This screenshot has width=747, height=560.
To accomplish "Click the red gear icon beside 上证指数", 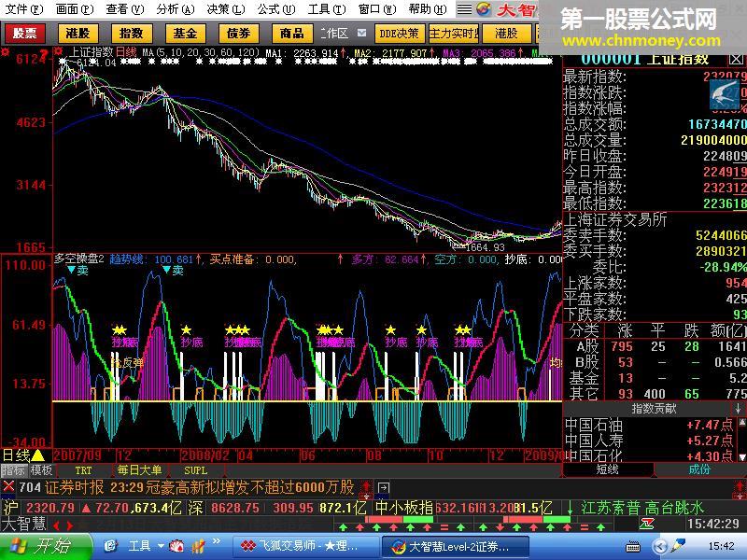I will pyautogui.click(x=58, y=50).
